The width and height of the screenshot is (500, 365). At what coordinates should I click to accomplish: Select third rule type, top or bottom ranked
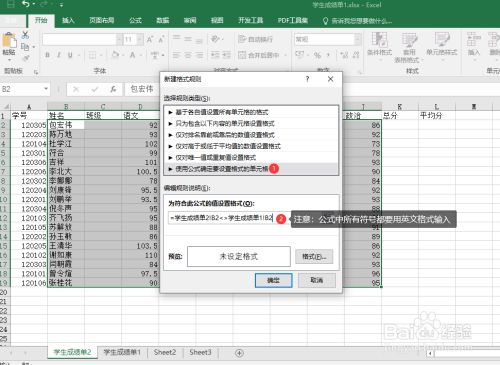[251, 135]
